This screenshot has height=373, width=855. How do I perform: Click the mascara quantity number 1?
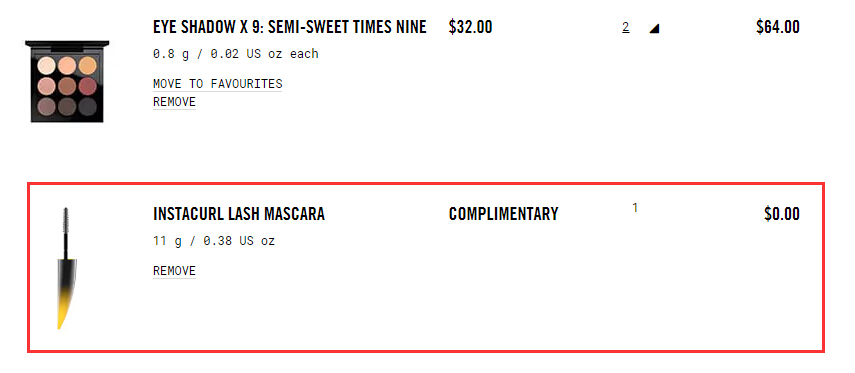pyautogui.click(x=635, y=208)
